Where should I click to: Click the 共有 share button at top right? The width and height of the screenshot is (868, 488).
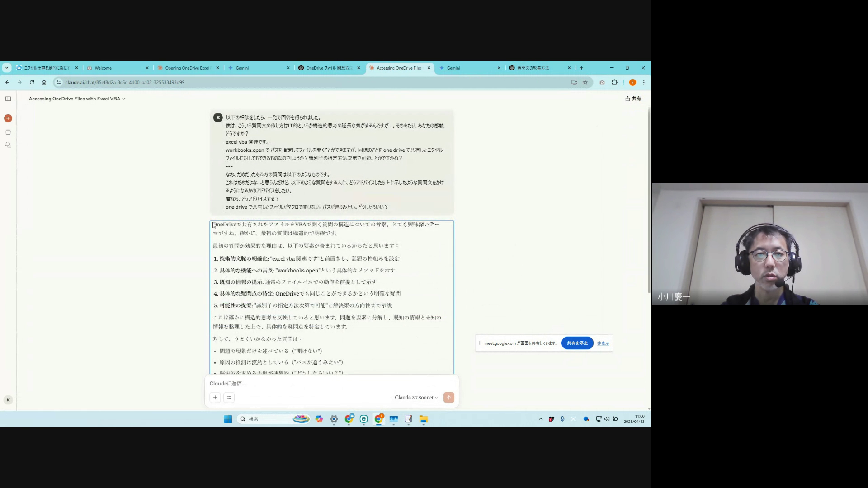pos(633,99)
